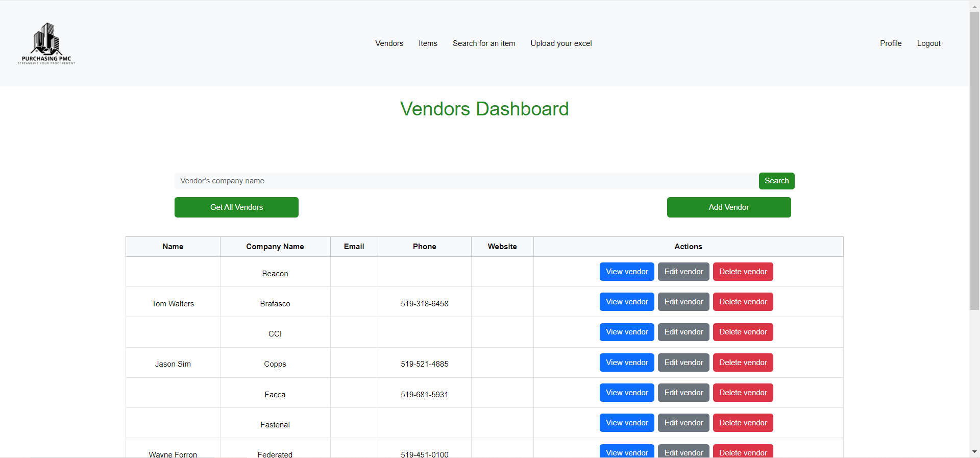Open Upload your excel page

[x=561, y=43]
